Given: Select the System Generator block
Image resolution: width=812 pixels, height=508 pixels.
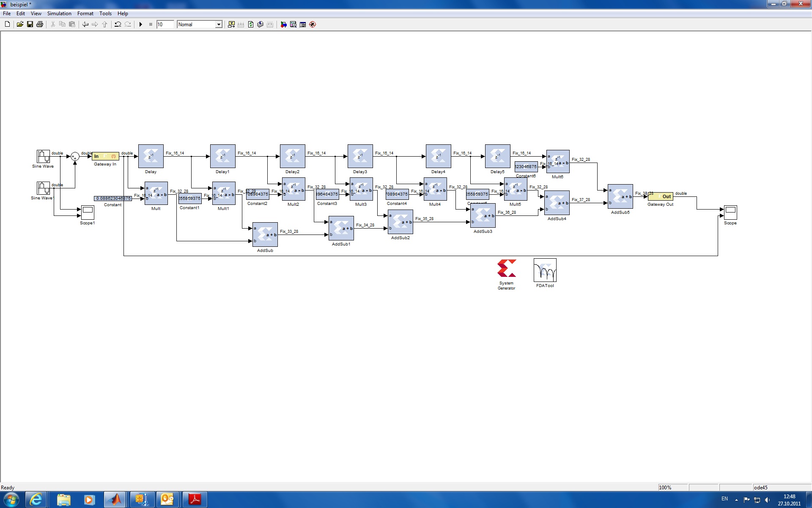Looking at the screenshot, I should (x=506, y=268).
